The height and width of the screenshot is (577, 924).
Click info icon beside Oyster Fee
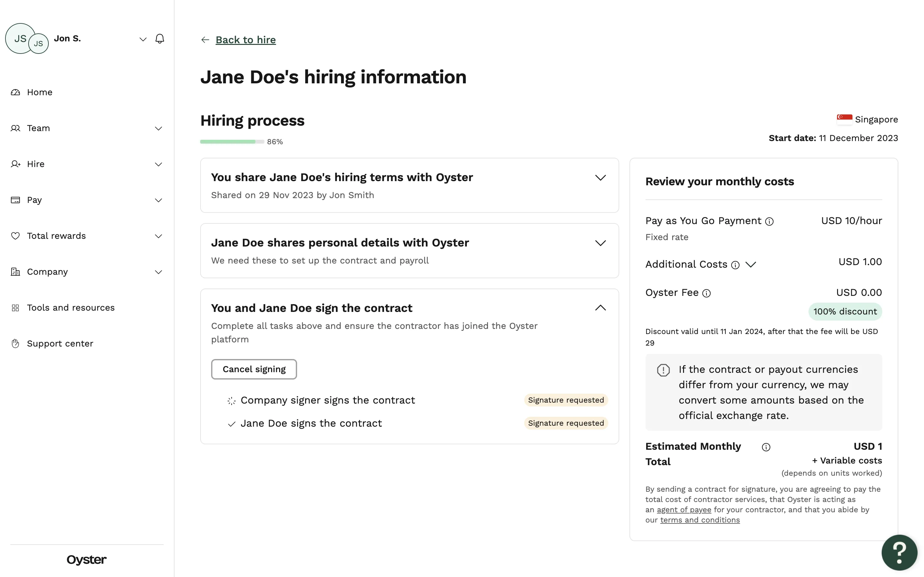click(x=706, y=293)
